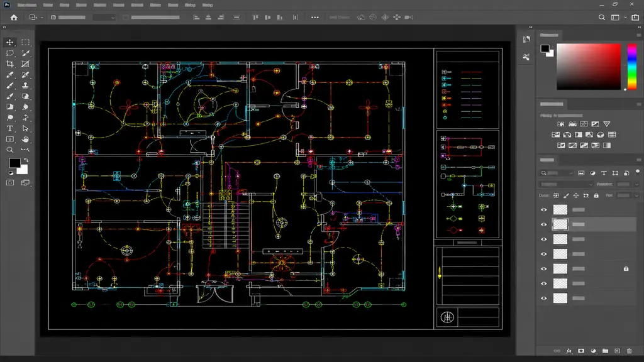The image size is (644, 362).
Task: Select the Color panel tab
Action: click(x=549, y=35)
